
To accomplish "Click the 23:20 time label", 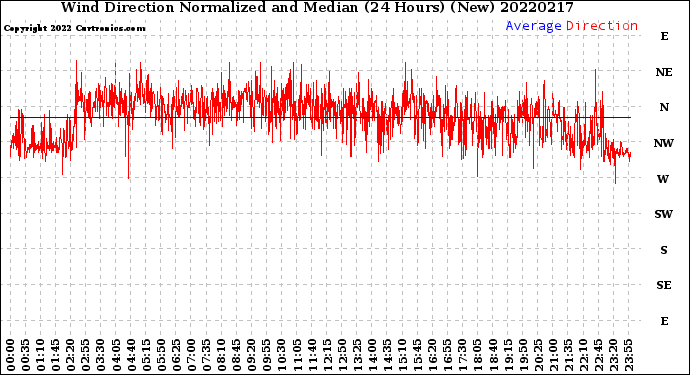I will [x=613, y=356].
